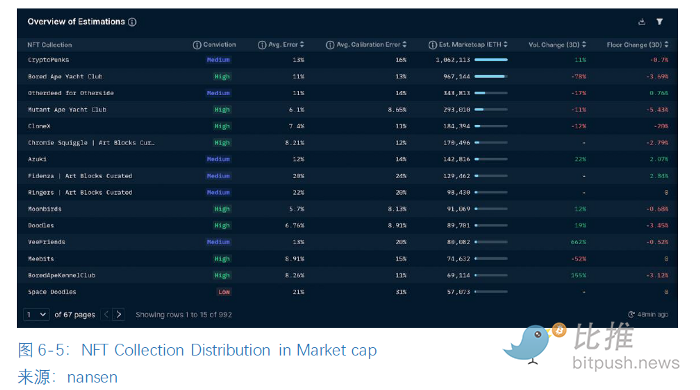Click the previous page arrow

coord(106,315)
